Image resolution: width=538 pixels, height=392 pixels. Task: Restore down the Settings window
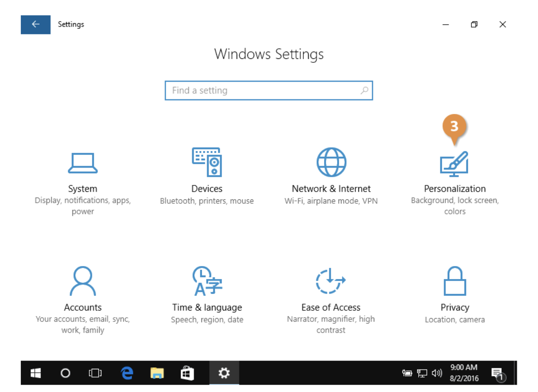click(x=474, y=24)
